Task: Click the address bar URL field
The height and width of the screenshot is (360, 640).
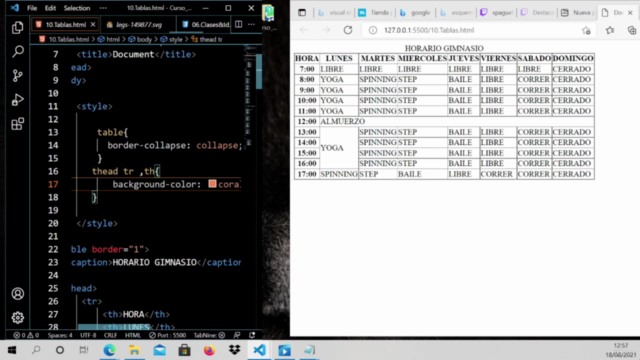Action: pos(478,30)
